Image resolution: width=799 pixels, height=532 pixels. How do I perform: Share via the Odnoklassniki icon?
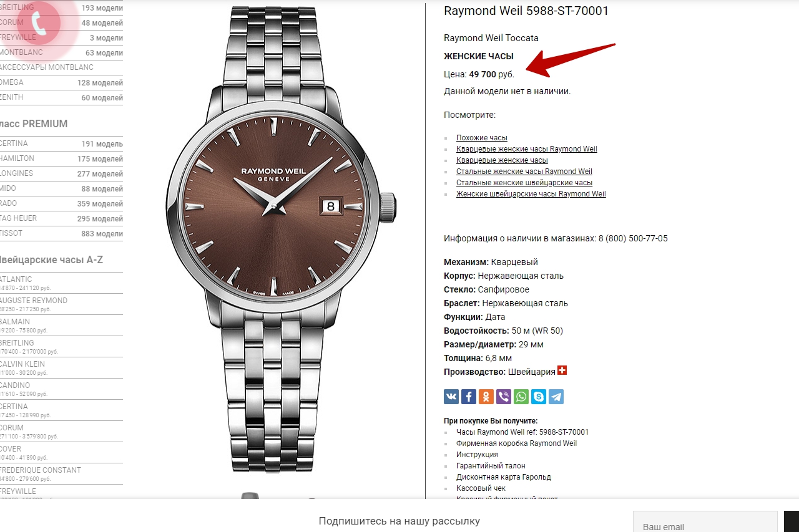(486, 397)
